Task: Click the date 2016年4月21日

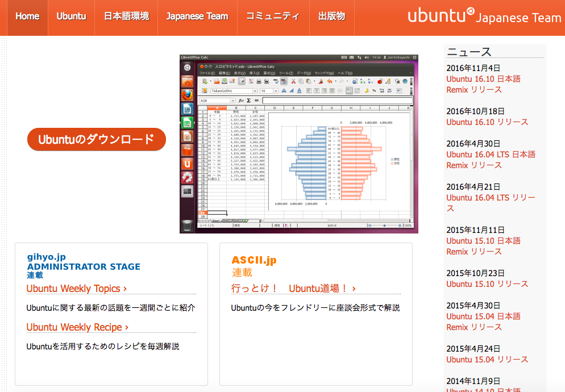Action: (473, 187)
